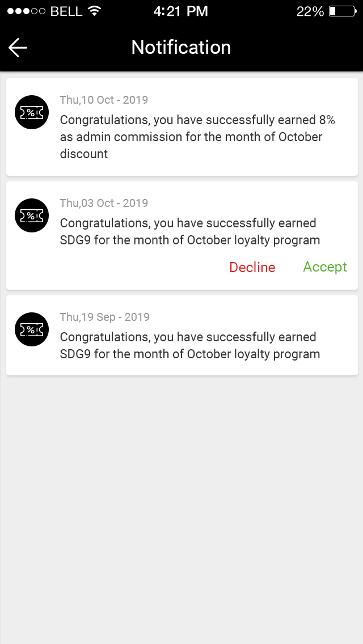This screenshot has height=644, width=363.
Task: Select the Thu,10 Oct - 2019 date
Action: tap(104, 100)
